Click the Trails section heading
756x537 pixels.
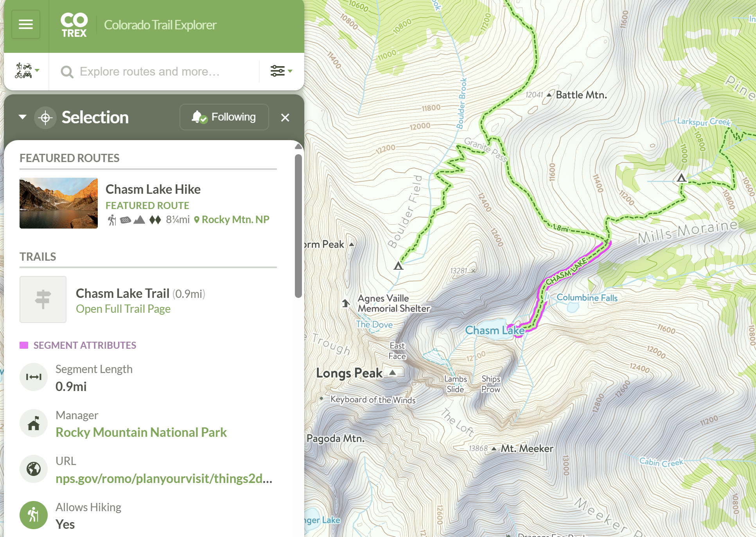pos(38,257)
